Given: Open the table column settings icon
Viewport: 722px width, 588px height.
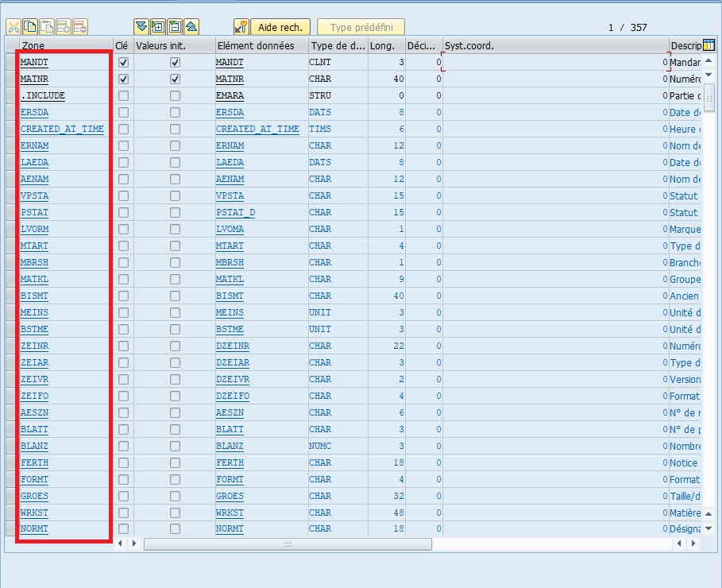Looking at the screenshot, I should point(709,45).
